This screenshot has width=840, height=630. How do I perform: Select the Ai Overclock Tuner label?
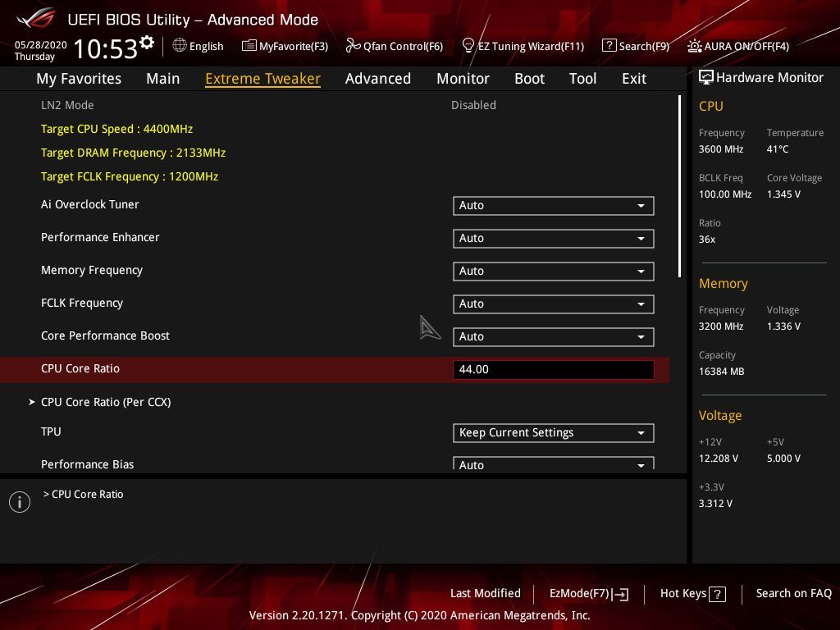[90, 204]
